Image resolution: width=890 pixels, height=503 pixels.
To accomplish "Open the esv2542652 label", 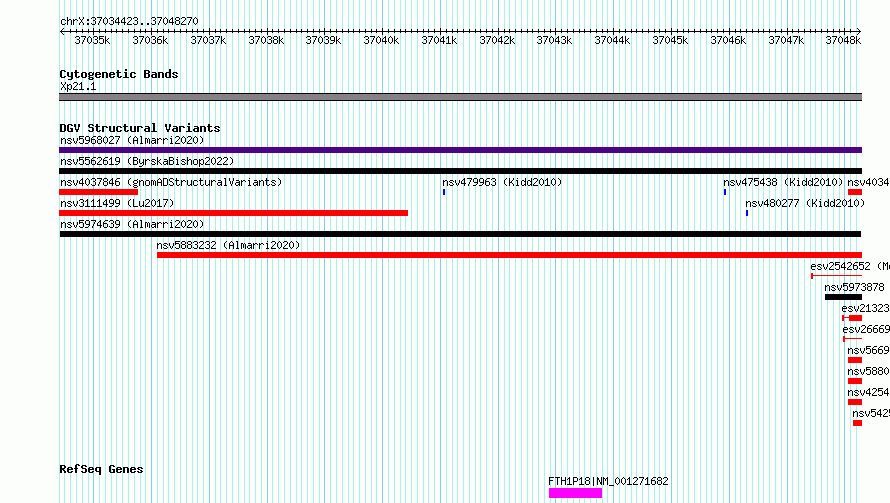I will click(x=850, y=266).
